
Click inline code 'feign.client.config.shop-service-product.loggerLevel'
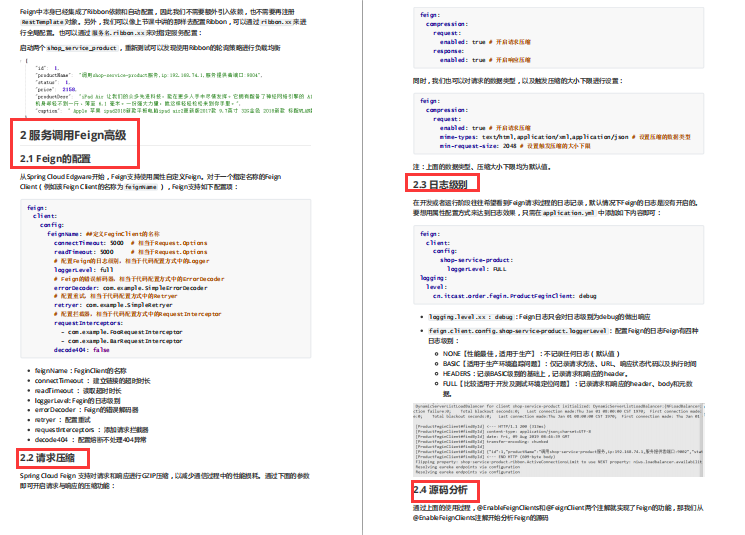point(518,331)
